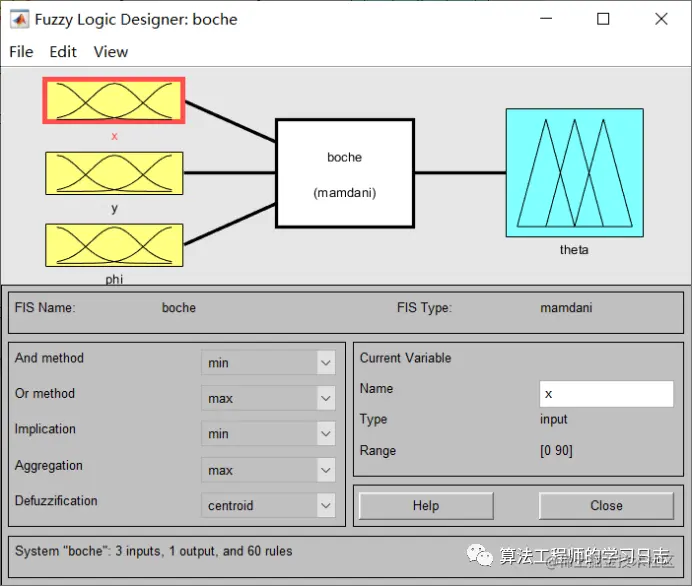Image resolution: width=692 pixels, height=587 pixels.
Task: Click the Or method label
Action: tap(45, 393)
